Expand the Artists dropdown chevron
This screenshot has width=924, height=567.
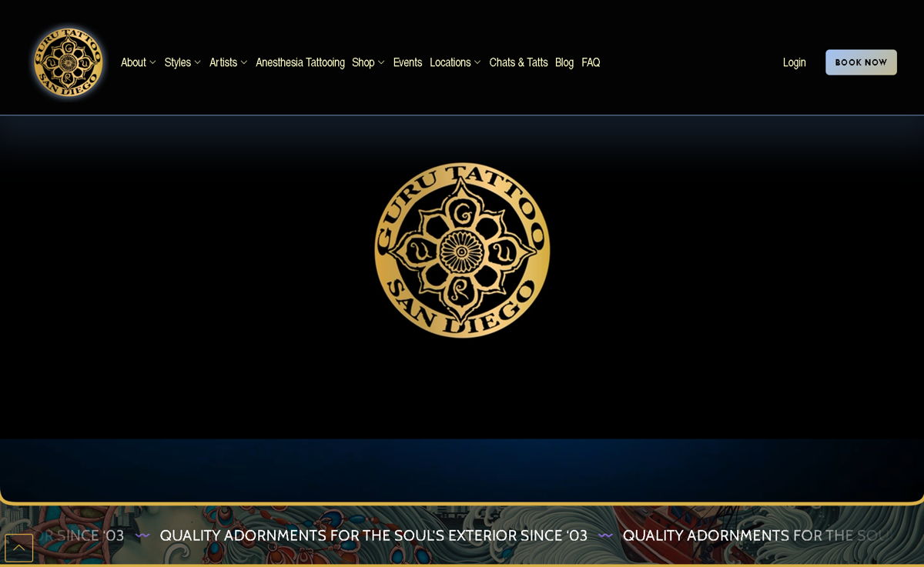(244, 63)
